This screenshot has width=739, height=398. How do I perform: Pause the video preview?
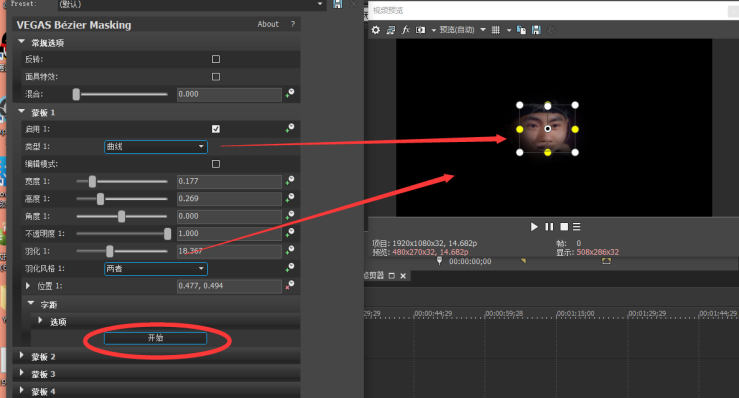(x=549, y=227)
